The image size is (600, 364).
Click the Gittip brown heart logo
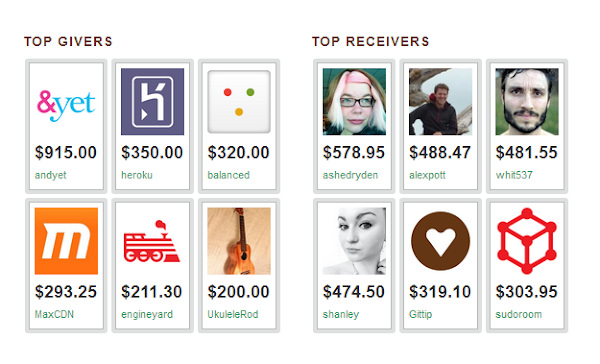click(440, 241)
